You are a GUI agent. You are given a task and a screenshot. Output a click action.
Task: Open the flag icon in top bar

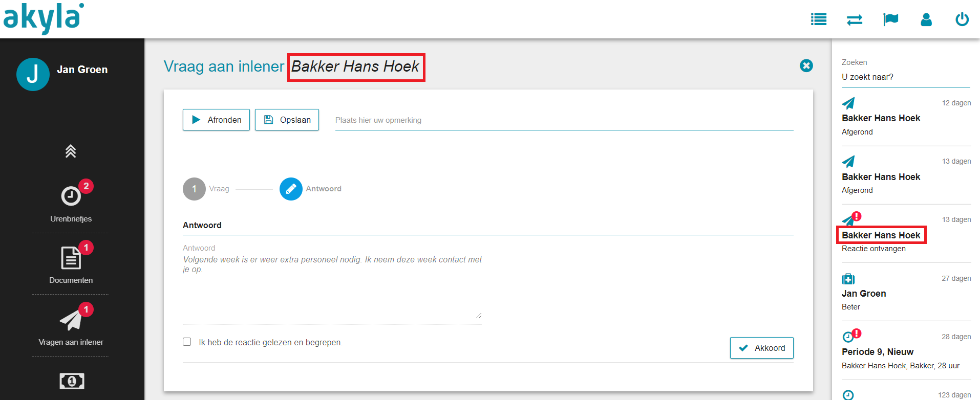tap(891, 19)
